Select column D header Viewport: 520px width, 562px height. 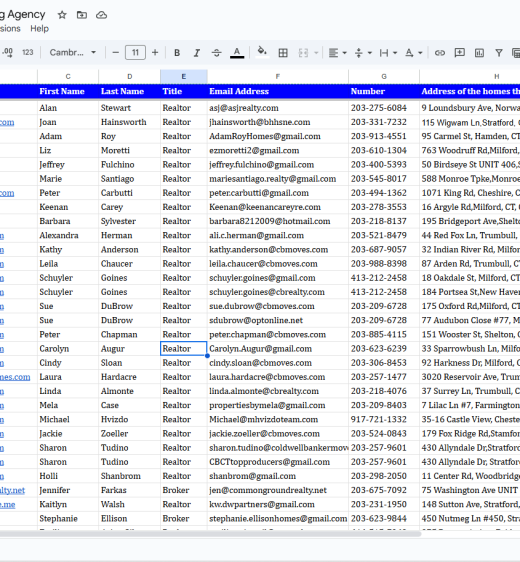[x=129, y=76]
